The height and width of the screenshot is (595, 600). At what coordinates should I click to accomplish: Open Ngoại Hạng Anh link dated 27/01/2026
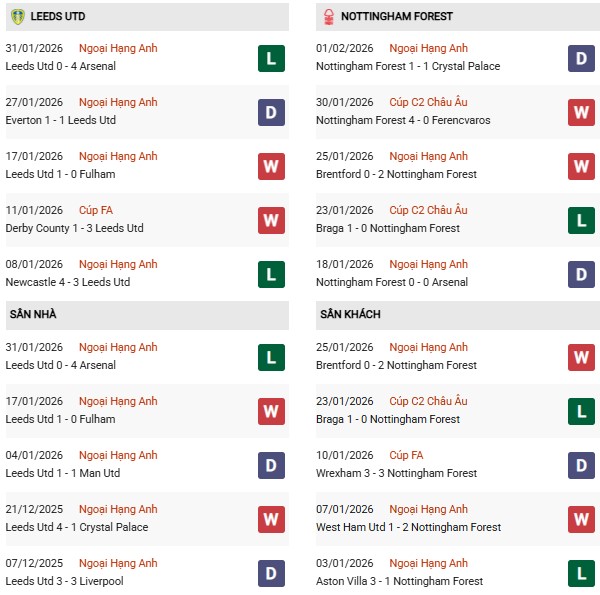tap(119, 102)
